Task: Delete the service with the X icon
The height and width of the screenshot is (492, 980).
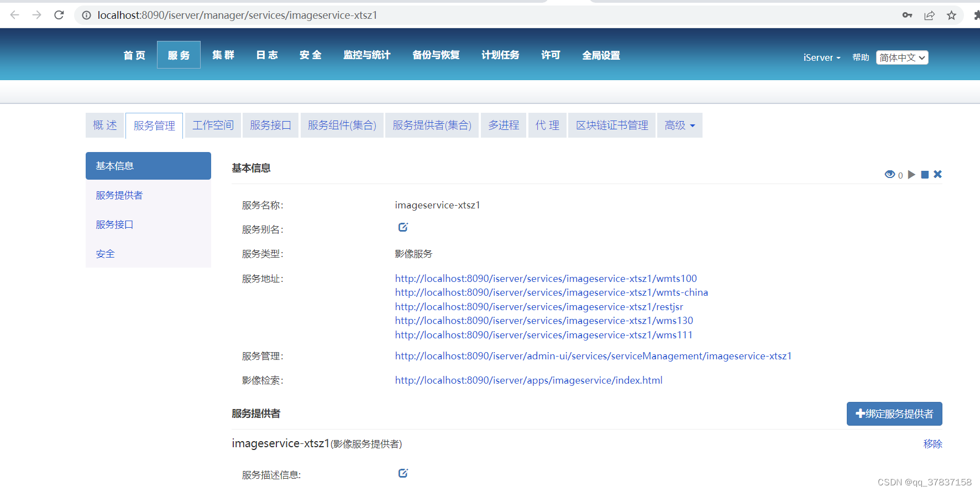Action: pyautogui.click(x=937, y=174)
